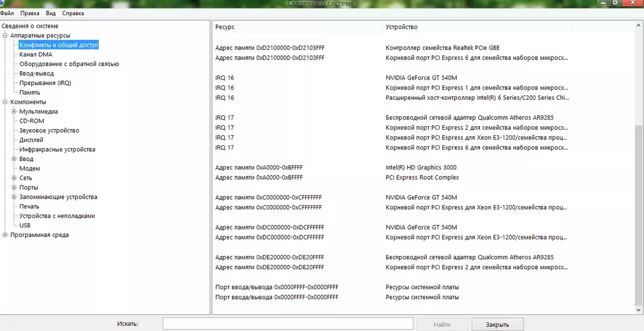Click the vertical scrollbar thumb

pos(639,215)
